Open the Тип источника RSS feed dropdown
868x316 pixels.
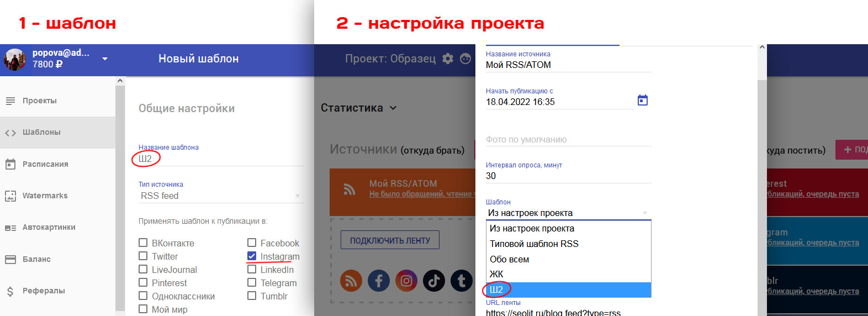[x=221, y=196]
